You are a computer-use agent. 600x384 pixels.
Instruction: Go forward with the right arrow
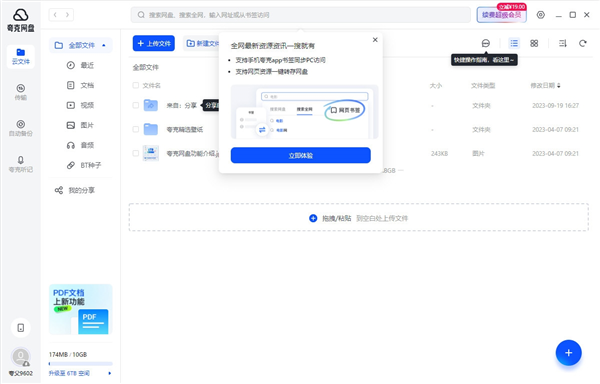click(x=67, y=15)
